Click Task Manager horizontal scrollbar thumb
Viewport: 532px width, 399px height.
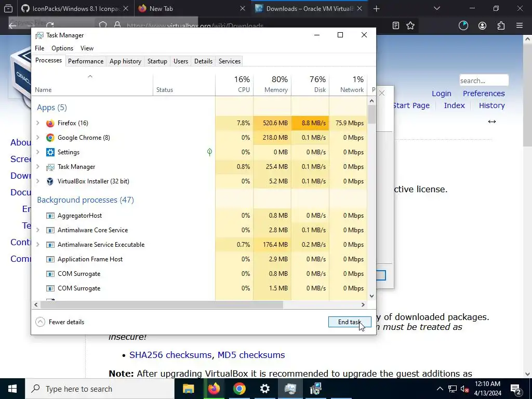tap(162, 304)
